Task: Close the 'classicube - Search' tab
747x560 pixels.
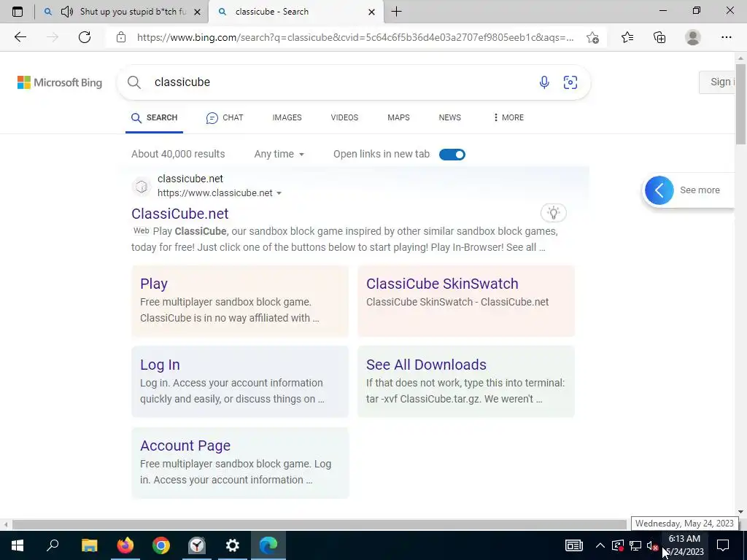Action: click(371, 12)
